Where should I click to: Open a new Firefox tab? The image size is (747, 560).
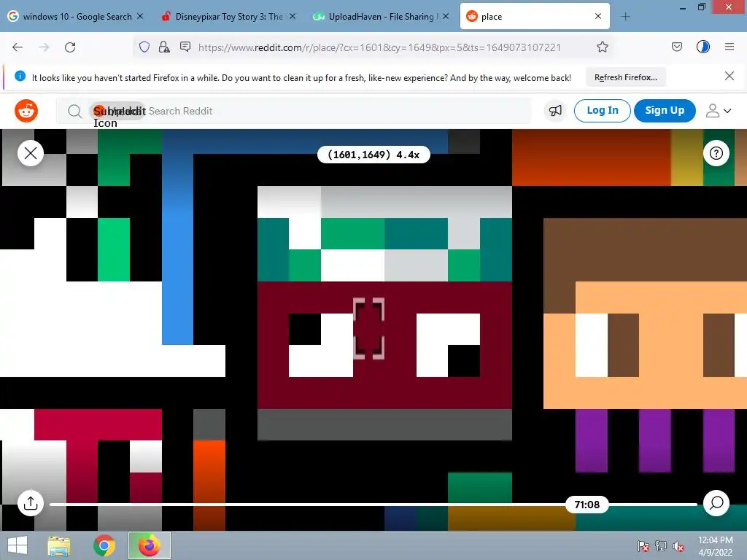[625, 17]
